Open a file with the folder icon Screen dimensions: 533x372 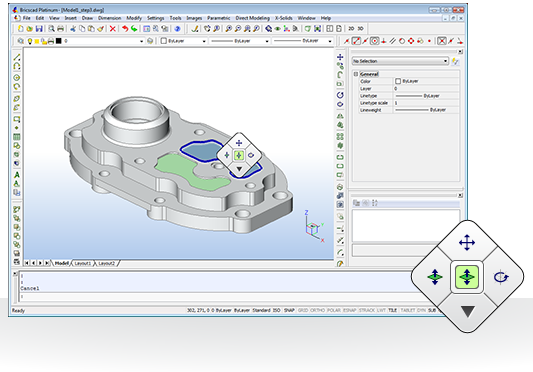click(30, 29)
